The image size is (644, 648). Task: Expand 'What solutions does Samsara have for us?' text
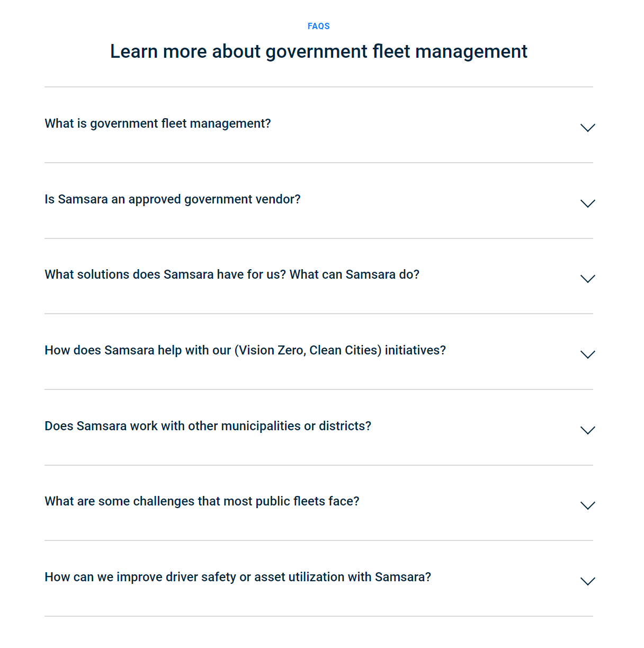coord(165,274)
